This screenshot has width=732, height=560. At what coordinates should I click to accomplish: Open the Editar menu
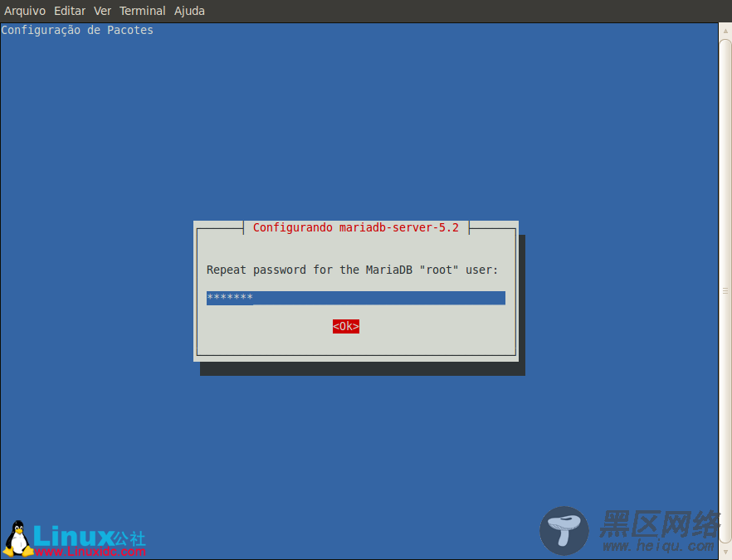(x=70, y=11)
